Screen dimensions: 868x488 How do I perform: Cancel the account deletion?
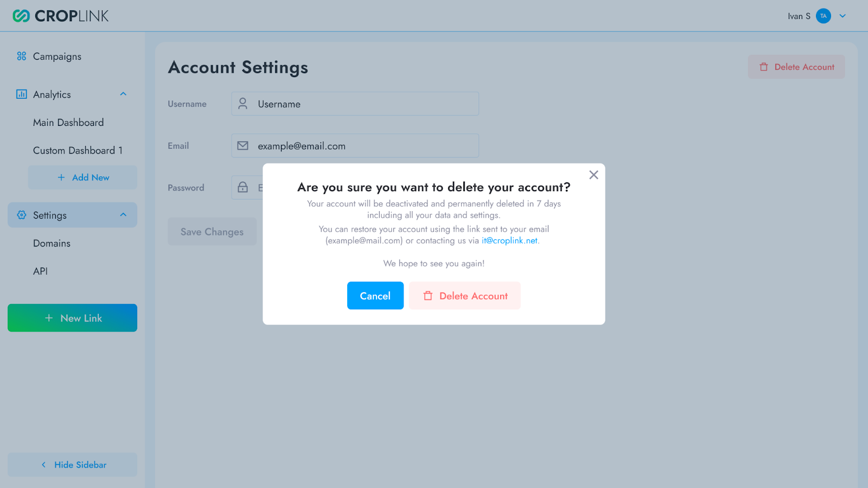click(x=375, y=296)
